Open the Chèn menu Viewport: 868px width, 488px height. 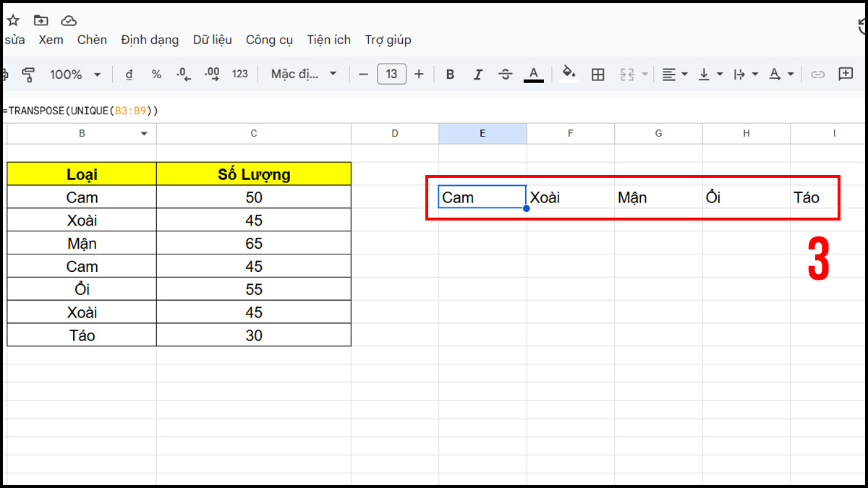(x=92, y=40)
